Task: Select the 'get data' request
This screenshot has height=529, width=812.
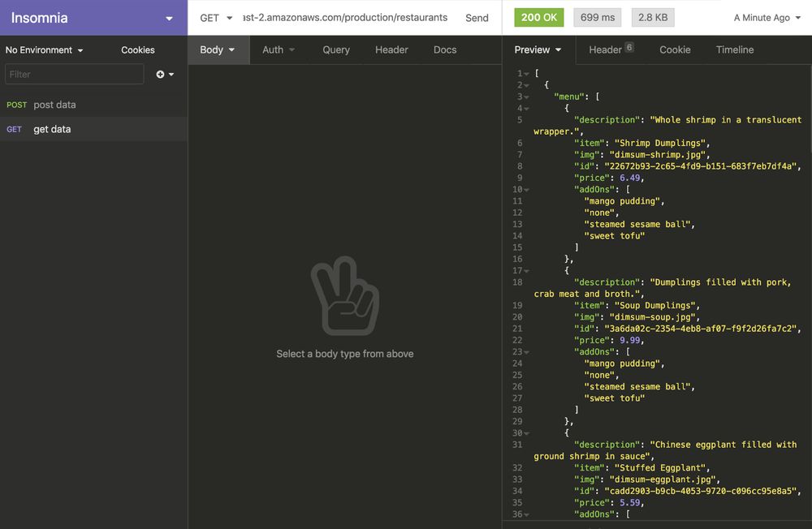Action: 52,129
